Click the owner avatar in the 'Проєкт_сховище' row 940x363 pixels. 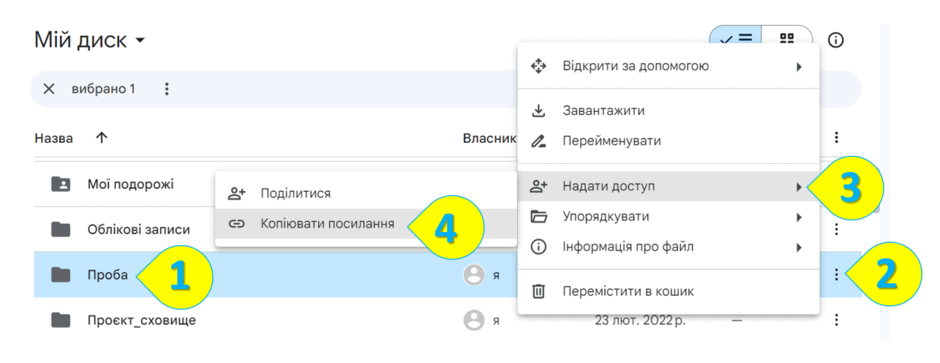point(474,320)
